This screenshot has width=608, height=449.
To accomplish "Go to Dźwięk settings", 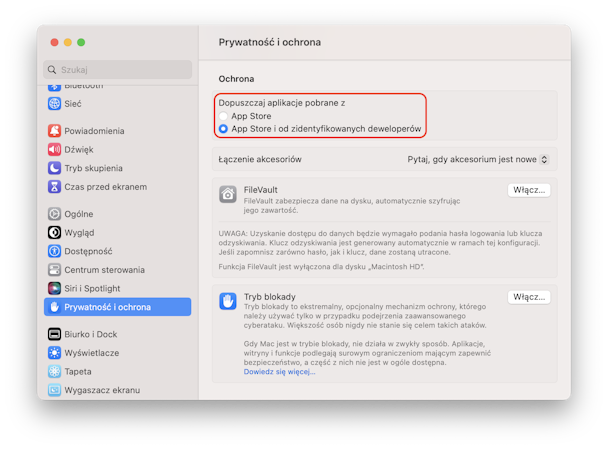I will [117, 149].
